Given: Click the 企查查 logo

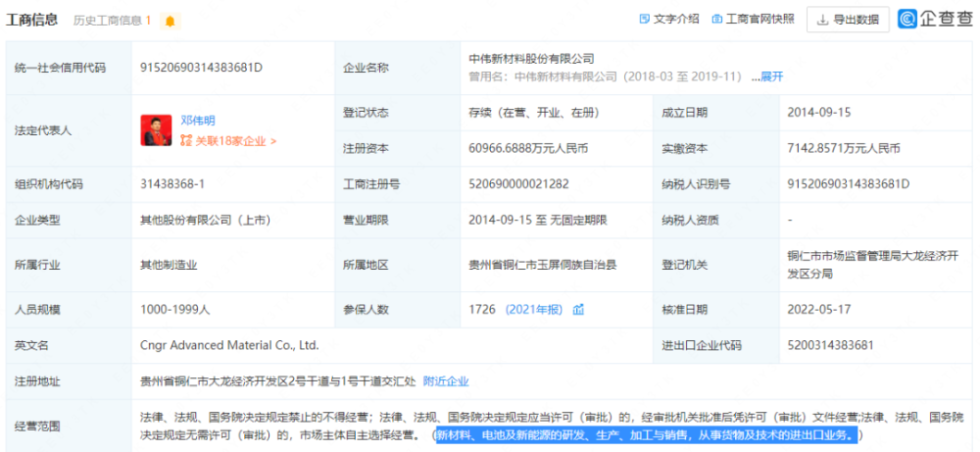Looking at the screenshot, I should [934, 20].
